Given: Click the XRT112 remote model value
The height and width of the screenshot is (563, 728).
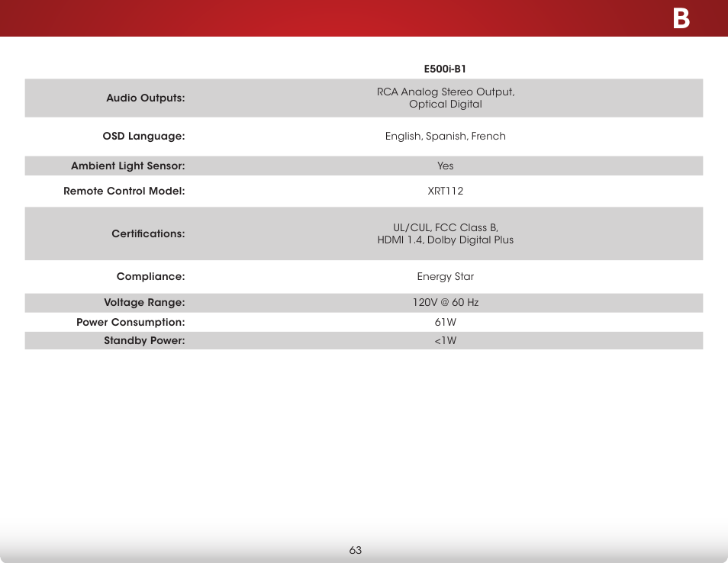Looking at the screenshot, I should point(445,191).
